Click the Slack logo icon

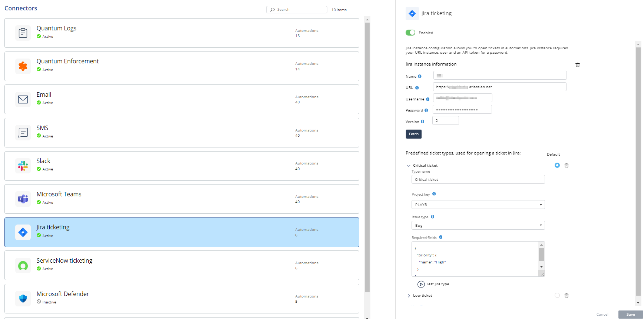click(x=23, y=166)
